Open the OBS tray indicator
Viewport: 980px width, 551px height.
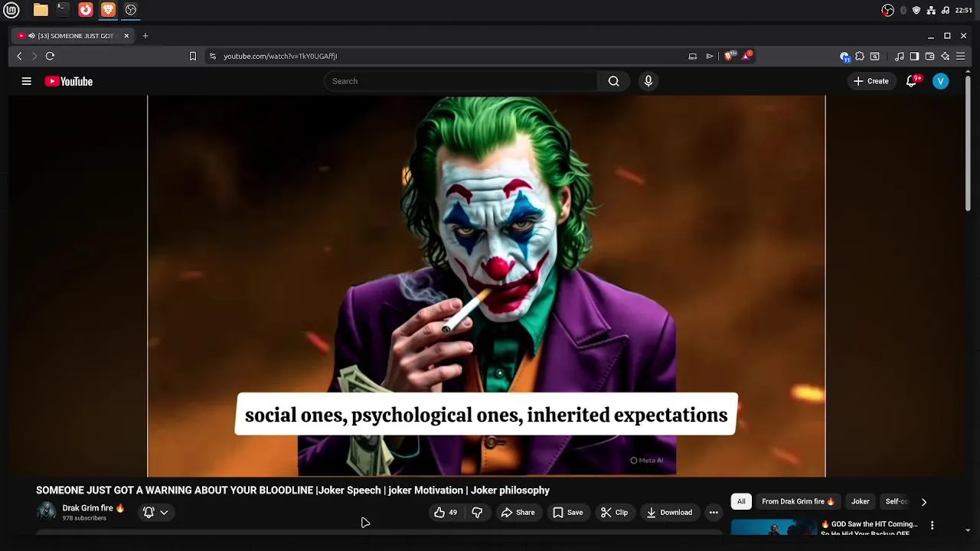click(888, 10)
